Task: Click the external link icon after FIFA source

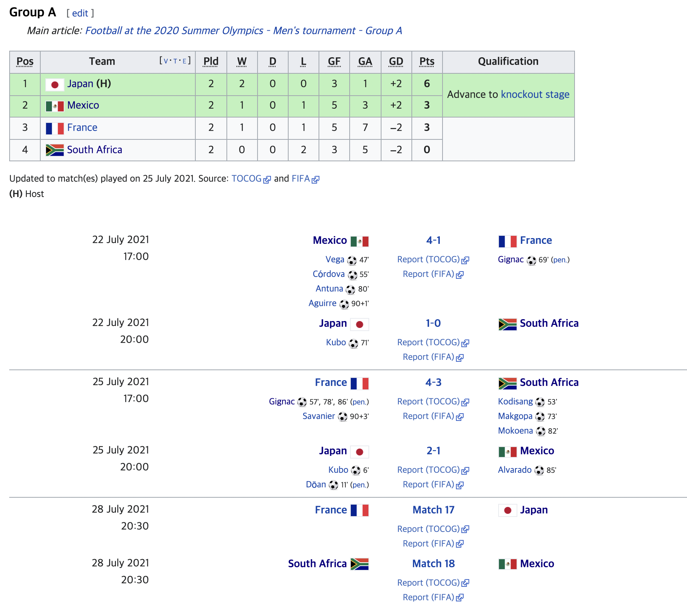Action: [x=315, y=179]
